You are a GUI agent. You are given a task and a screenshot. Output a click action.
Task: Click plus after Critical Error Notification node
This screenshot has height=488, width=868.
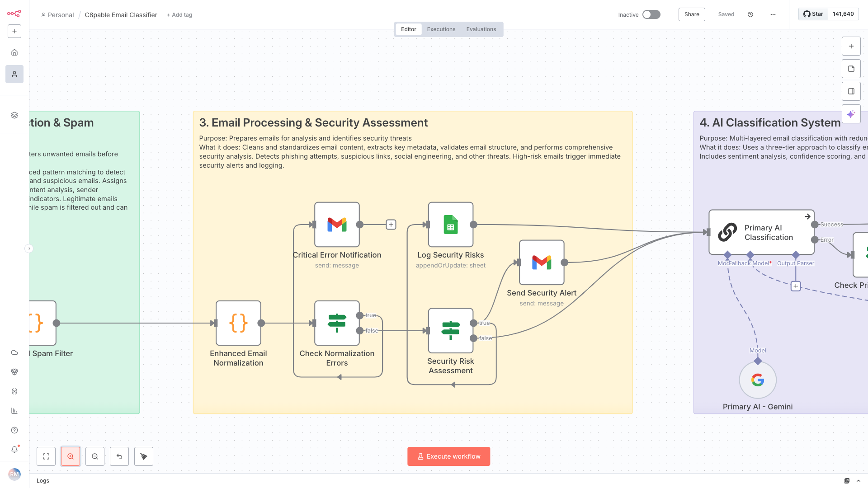(391, 225)
